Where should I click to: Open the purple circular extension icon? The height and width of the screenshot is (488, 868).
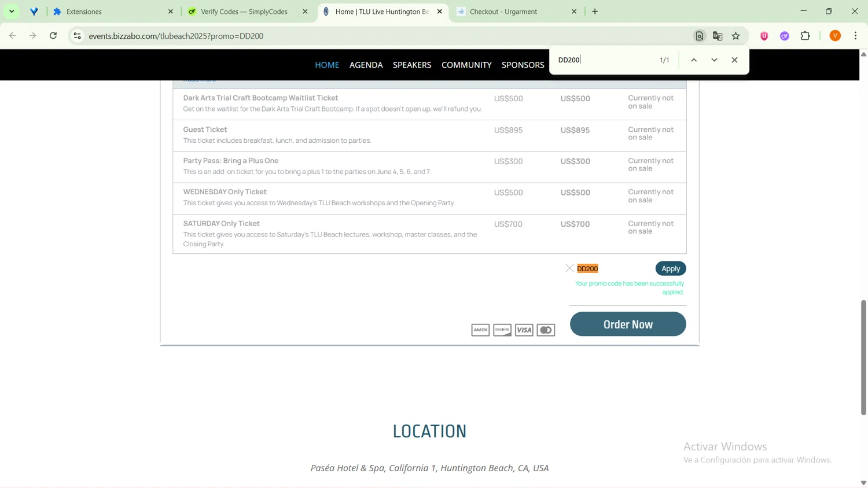(x=785, y=36)
